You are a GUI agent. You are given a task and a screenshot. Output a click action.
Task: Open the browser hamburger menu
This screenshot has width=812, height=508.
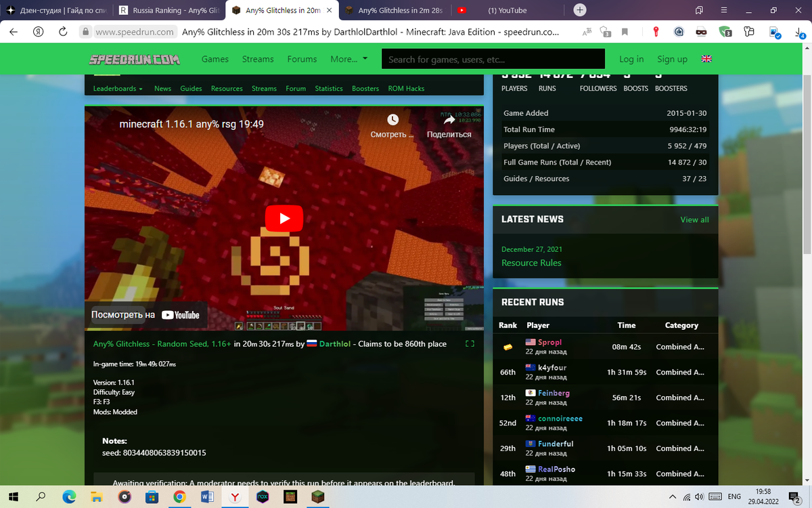(723, 10)
